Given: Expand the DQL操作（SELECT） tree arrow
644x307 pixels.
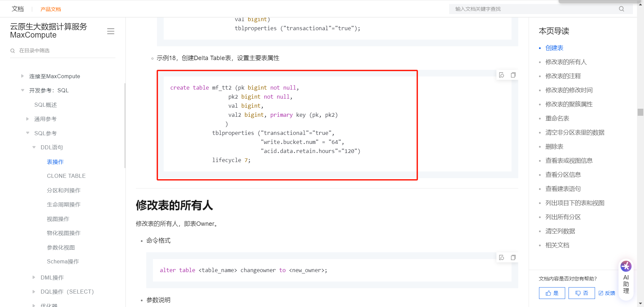Looking at the screenshot, I should pyautogui.click(x=34, y=292).
